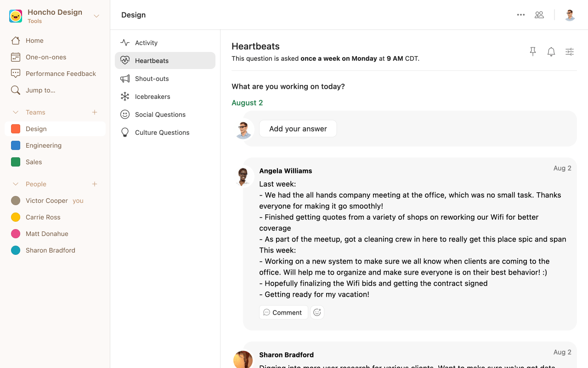The width and height of the screenshot is (588, 368).
Task: Click the blue Engineering team color square
Action: coord(16,145)
